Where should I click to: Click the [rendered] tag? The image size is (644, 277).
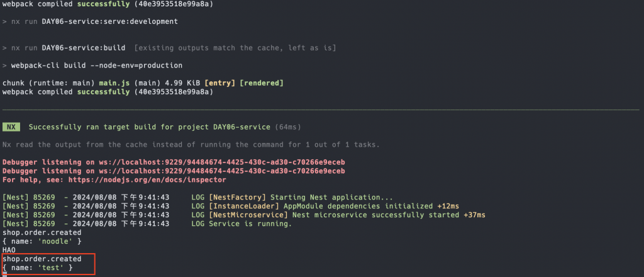262,83
